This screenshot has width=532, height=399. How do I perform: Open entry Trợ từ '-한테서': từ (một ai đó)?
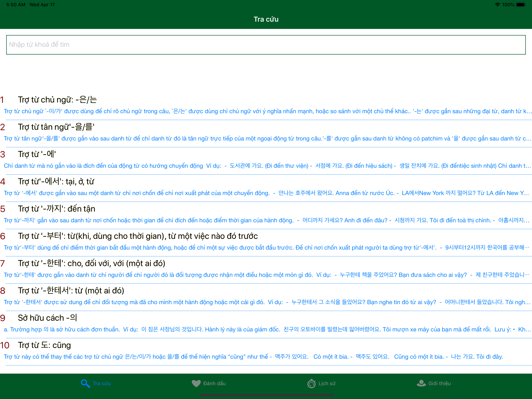click(71, 290)
